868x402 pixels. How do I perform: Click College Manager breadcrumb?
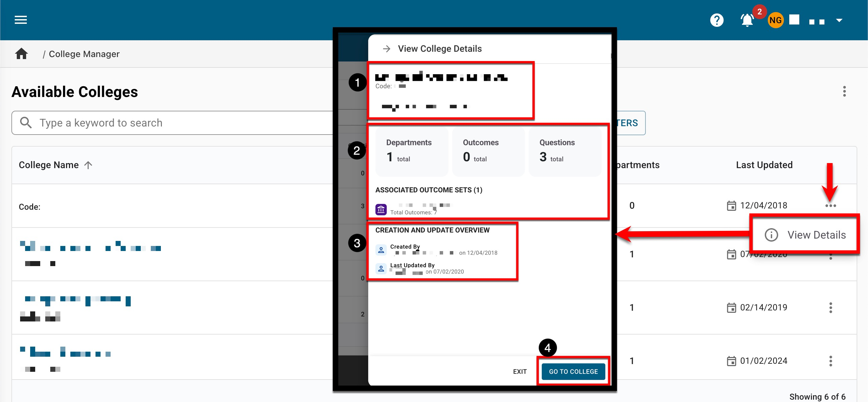coord(84,54)
